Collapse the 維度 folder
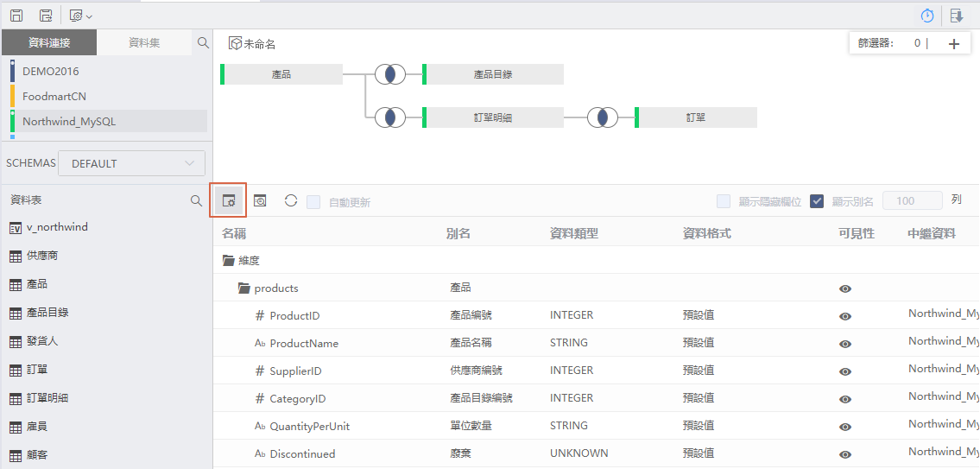Image resolution: width=980 pixels, height=469 pixels. [229, 260]
